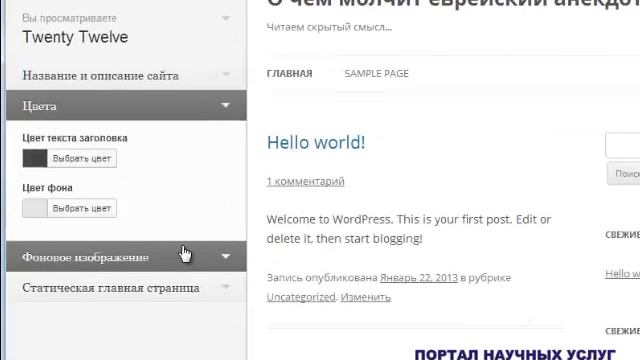640x360 pixels.
Task: Open the Uncategorized category link
Action: point(301,297)
